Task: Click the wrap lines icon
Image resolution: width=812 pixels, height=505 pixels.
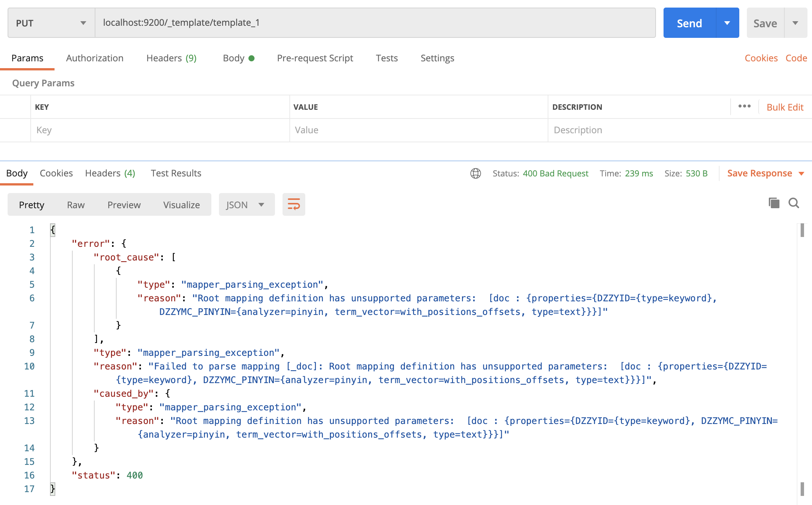Action: tap(294, 204)
